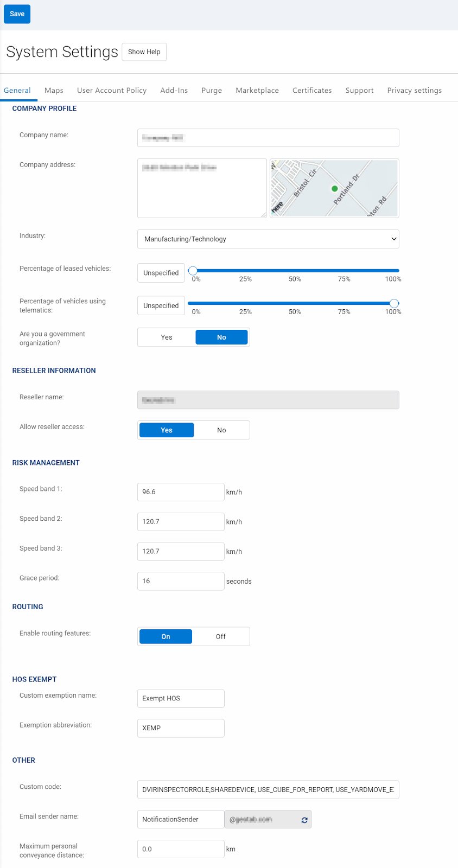Screen dimensions: 458x868
Task: Switch to the Maps tab
Action: pos(54,91)
